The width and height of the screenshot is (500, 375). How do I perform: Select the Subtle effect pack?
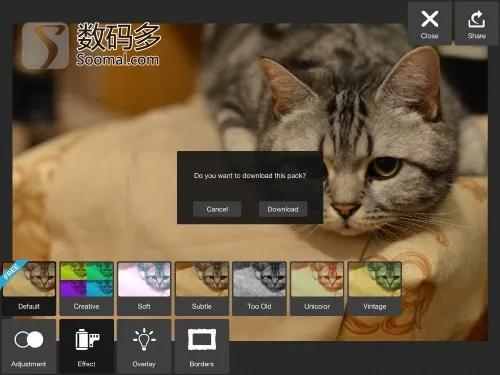(202, 288)
